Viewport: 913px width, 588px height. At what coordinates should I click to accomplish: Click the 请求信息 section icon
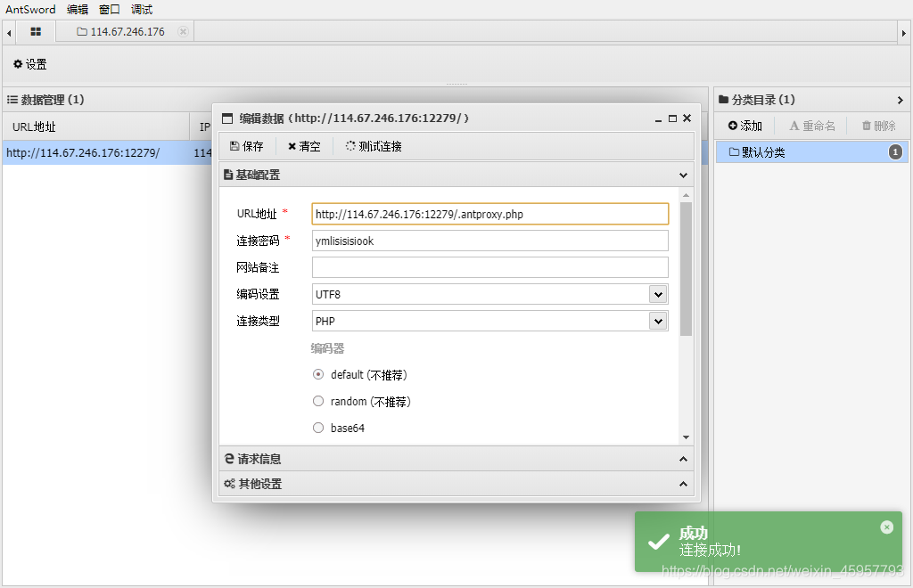(229, 459)
